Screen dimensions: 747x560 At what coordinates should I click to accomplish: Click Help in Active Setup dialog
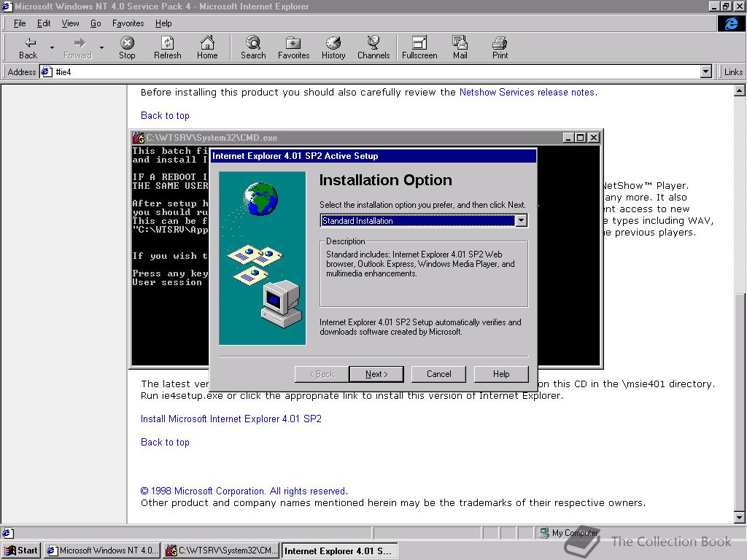pos(501,374)
